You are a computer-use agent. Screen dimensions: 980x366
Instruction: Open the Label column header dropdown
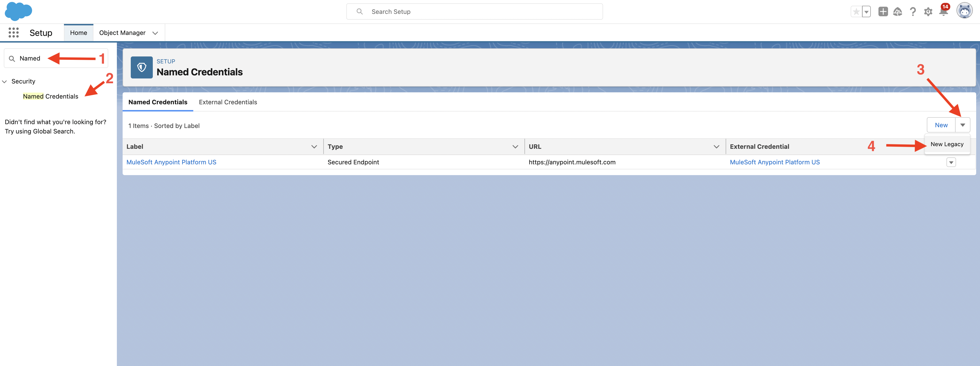point(314,146)
